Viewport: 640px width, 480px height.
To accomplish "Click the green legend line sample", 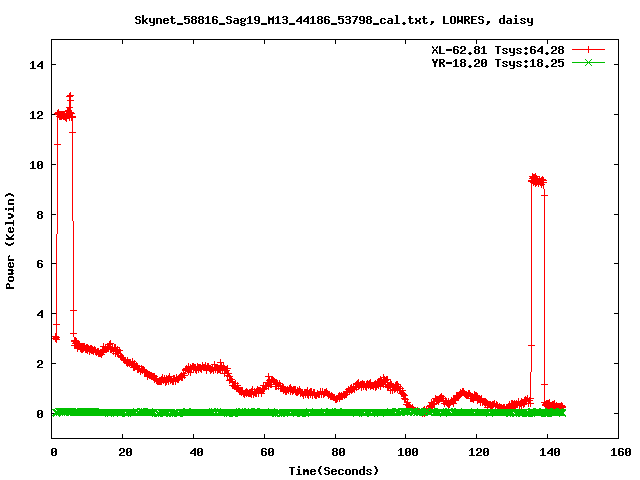I will tap(588, 62).
